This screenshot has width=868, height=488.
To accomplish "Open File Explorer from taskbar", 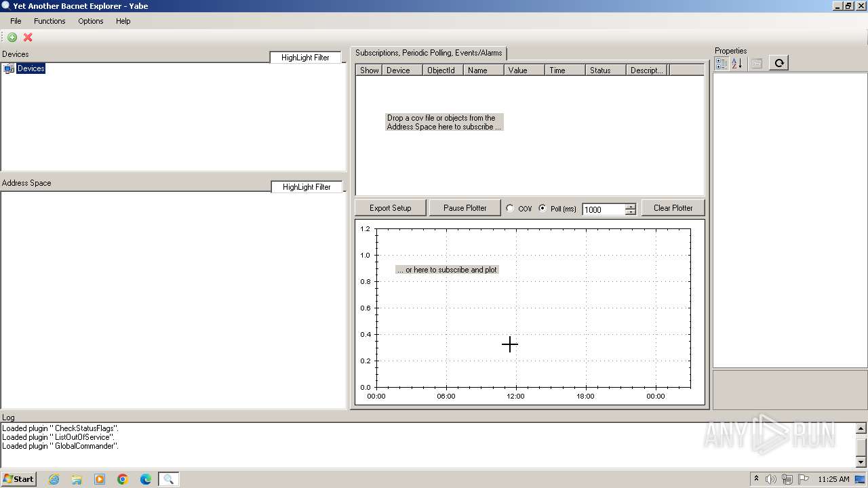I will (77, 479).
